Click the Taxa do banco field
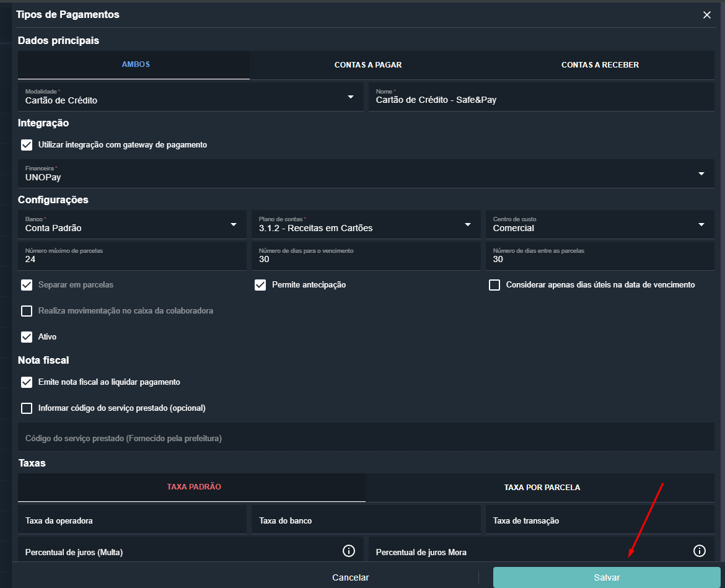Viewport: 725px width, 588px height. click(366, 520)
